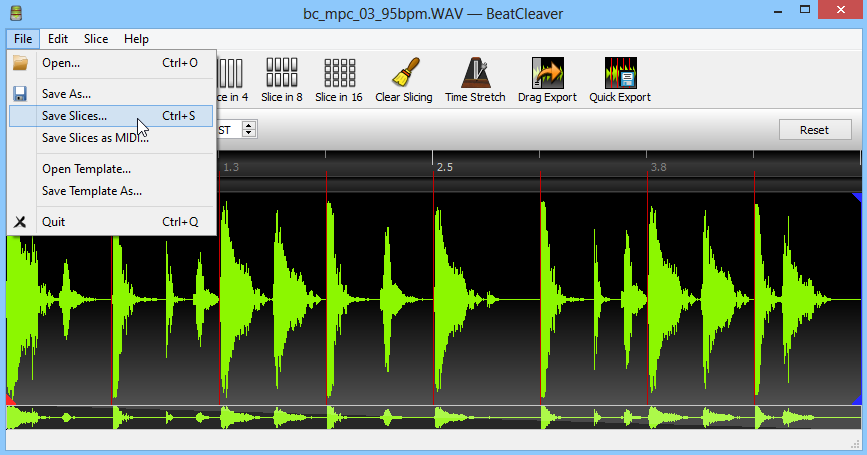Click the BeatCleaver app icon in title bar
The height and width of the screenshot is (455, 867).
(14, 14)
